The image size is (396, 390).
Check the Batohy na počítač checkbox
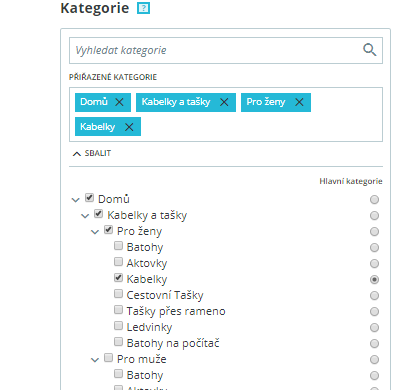pos(118,342)
